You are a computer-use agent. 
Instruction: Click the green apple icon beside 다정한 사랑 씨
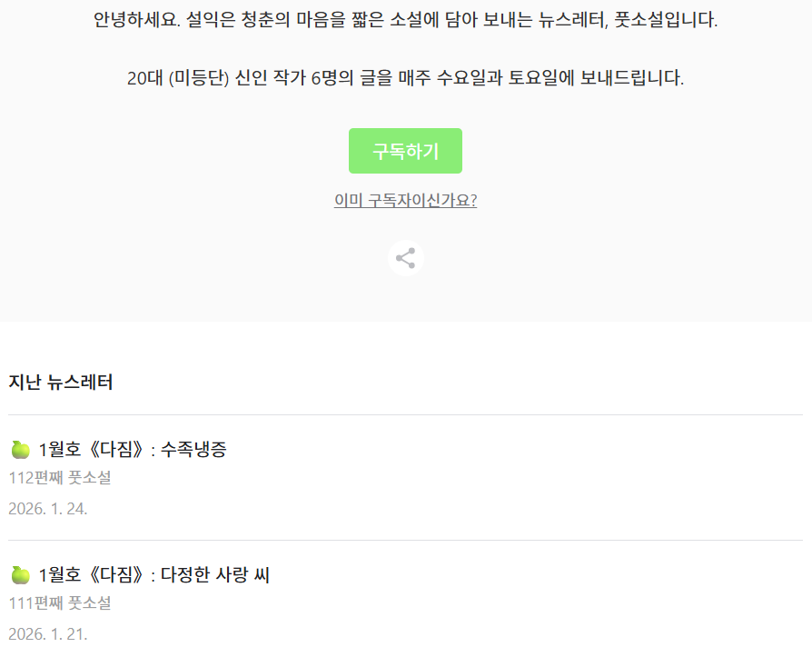[20, 574]
